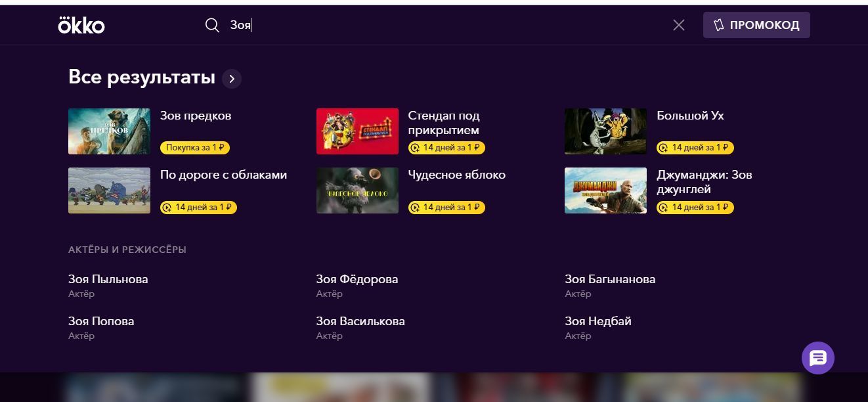Open the support chat bubble icon
Image resolution: width=868 pixels, height=402 pixels.
(x=818, y=358)
